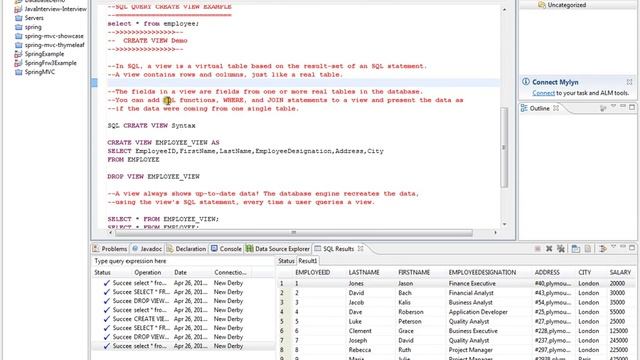
Task: Click the FIRSTNAME column header
Action: pyautogui.click(x=414, y=272)
